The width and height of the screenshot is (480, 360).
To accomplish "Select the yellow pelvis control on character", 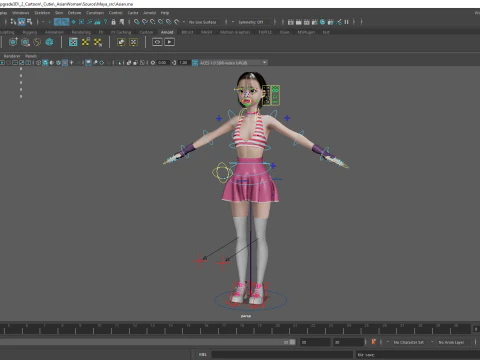I will point(222,172).
